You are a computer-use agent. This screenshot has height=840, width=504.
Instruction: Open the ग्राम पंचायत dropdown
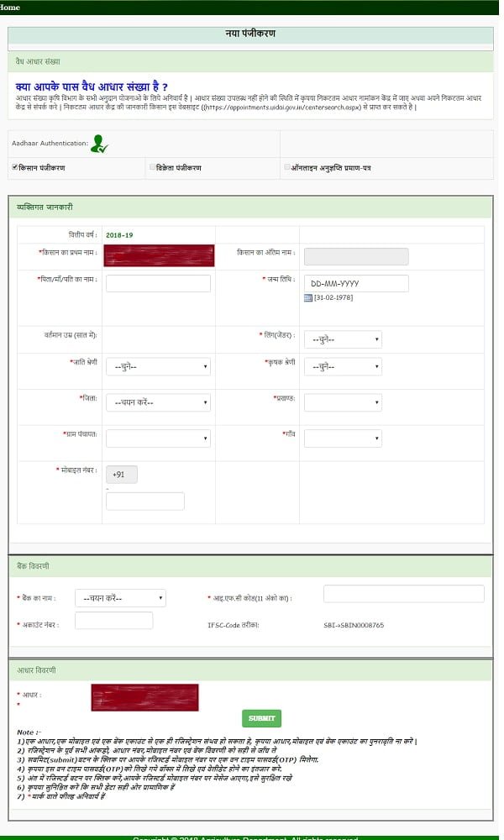coord(158,438)
